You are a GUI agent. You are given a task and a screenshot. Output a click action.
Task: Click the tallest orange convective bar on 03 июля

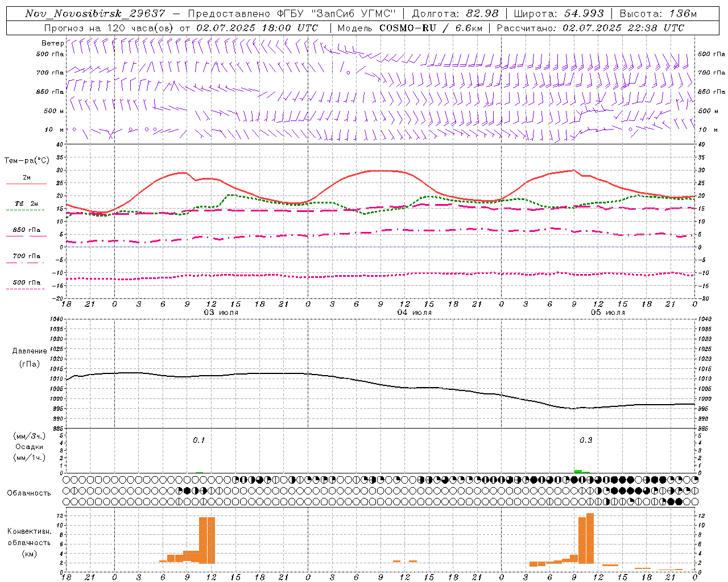click(207, 539)
